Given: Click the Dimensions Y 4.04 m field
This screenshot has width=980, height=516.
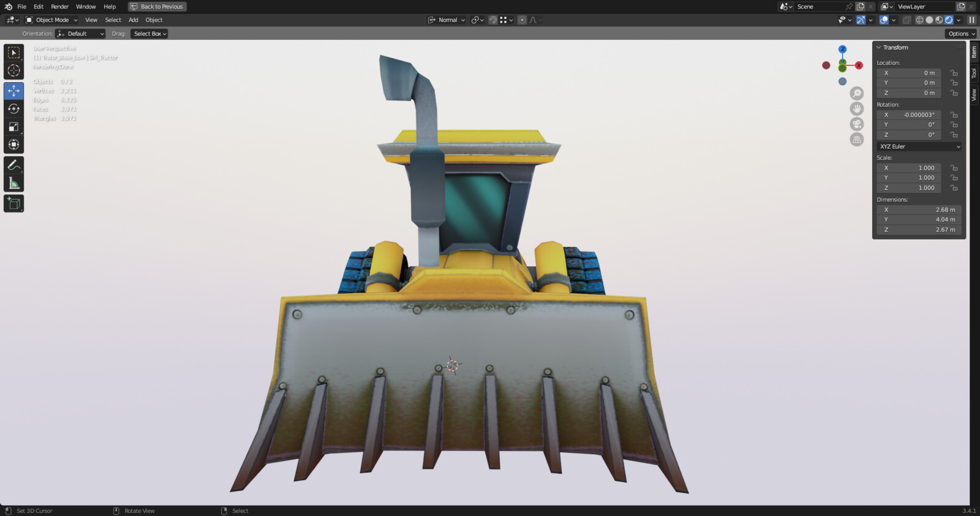Looking at the screenshot, I should [x=919, y=220].
